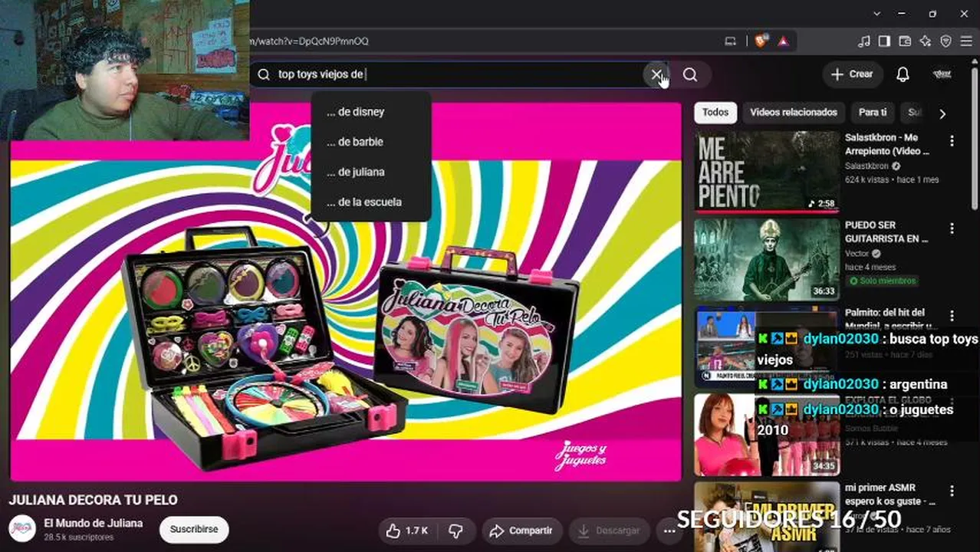Select the Todos filter chip
980x552 pixels.
(x=715, y=113)
